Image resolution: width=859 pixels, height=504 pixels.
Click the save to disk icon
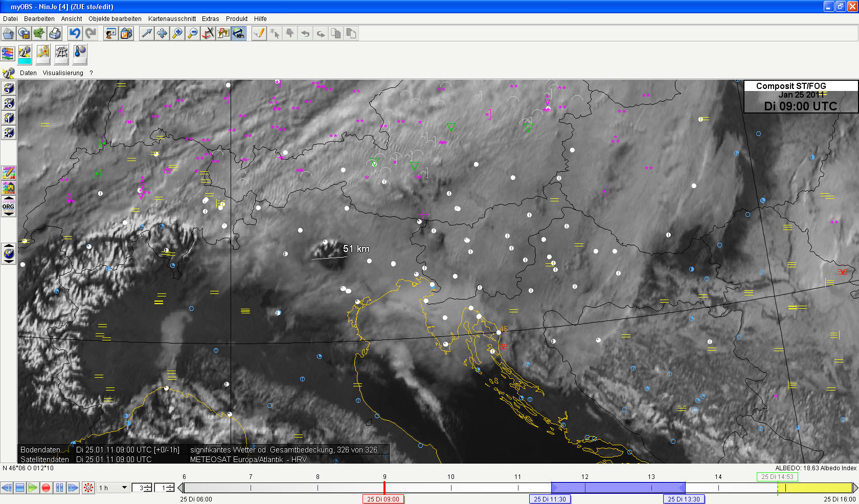point(24,34)
